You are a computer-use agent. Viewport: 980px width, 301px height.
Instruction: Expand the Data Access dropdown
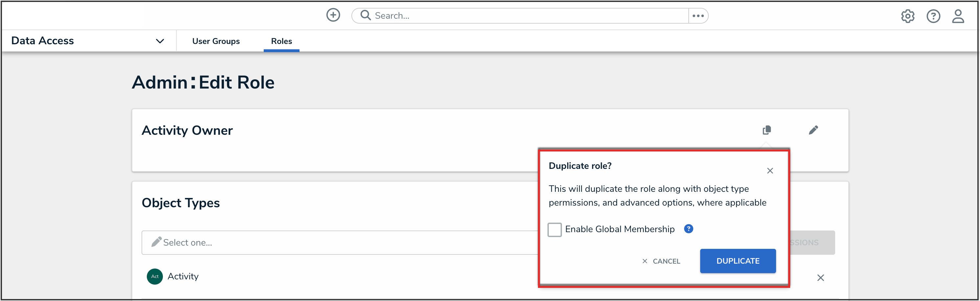click(x=160, y=41)
